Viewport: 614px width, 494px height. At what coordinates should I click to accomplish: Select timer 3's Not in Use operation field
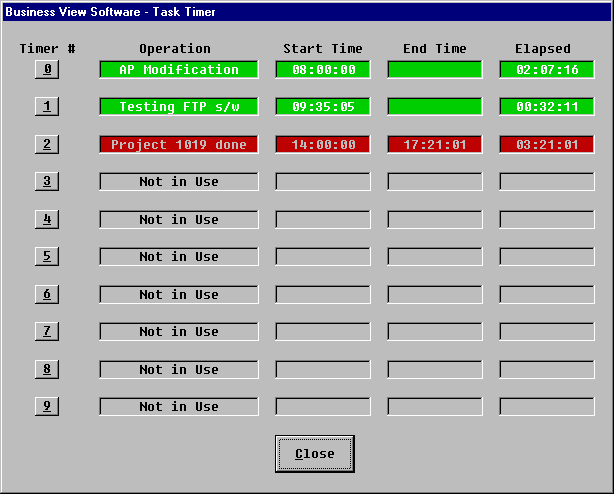tap(179, 182)
